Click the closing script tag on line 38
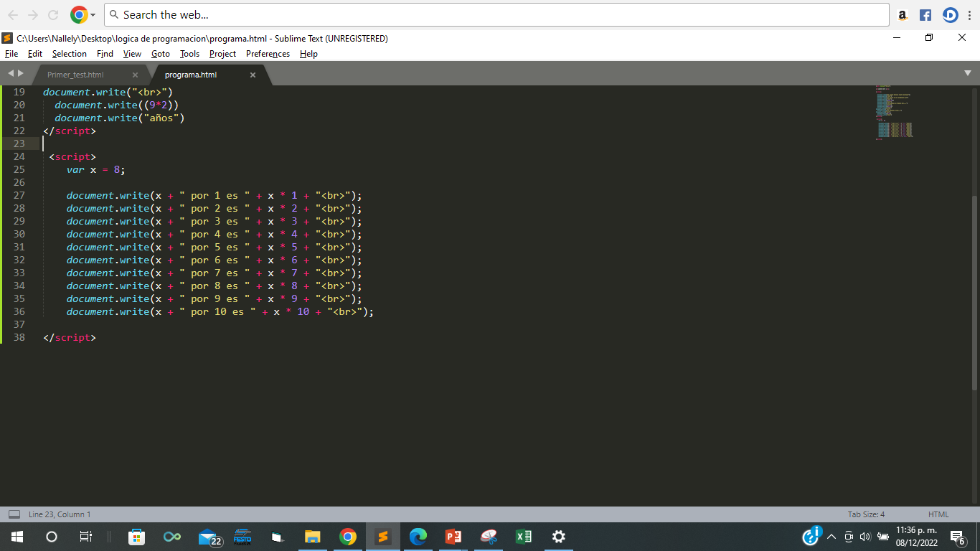The height and width of the screenshot is (551, 980). (x=69, y=337)
